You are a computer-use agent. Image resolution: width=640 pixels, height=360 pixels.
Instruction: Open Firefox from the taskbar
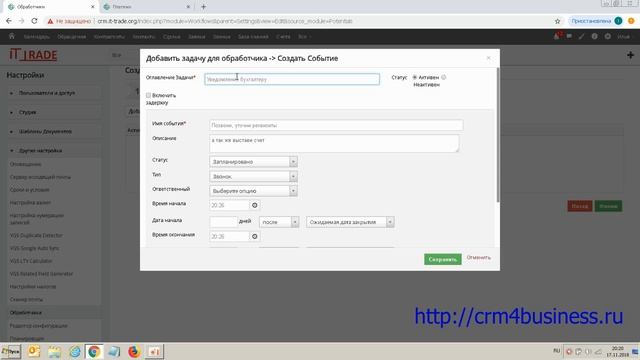click(134, 351)
